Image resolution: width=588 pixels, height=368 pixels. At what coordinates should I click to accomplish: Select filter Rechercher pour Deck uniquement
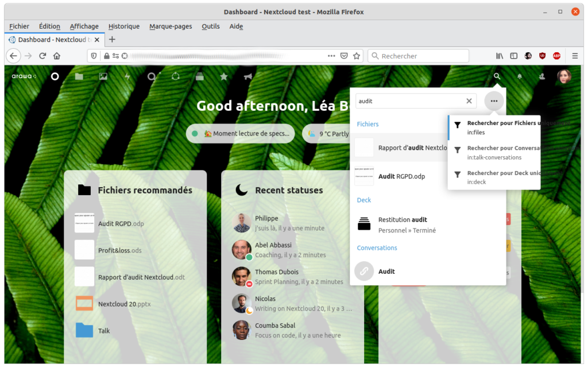pyautogui.click(x=494, y=177)
